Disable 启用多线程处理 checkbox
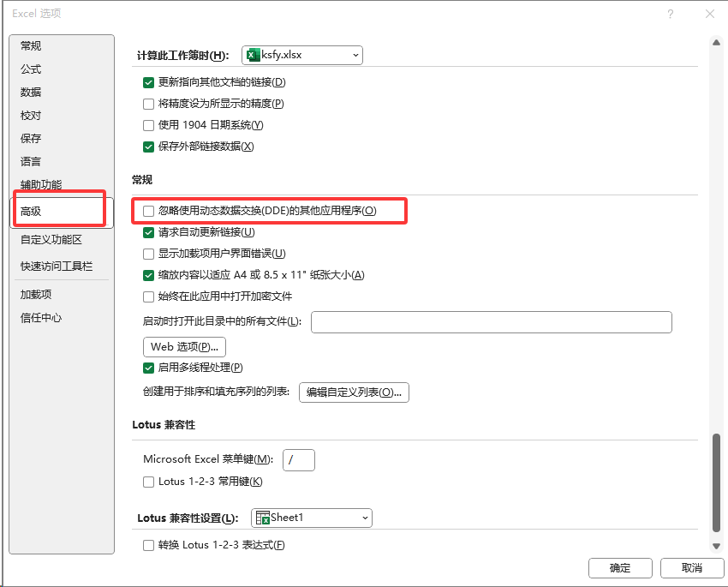Viewport: 728px width, 587px height. click(x=149, y=368)
